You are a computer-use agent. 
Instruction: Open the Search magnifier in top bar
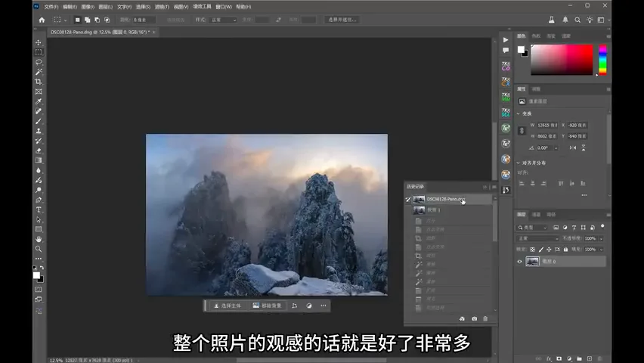click(577, 20)
